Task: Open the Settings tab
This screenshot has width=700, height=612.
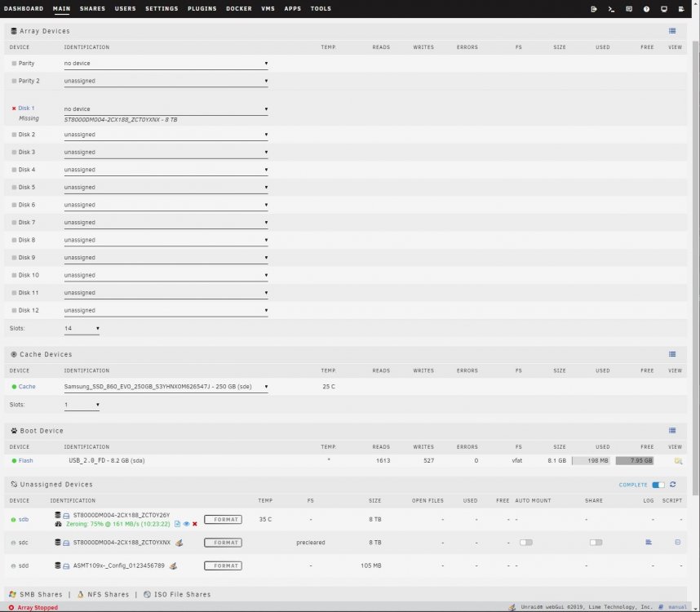Action: click(x=162, y=8)
